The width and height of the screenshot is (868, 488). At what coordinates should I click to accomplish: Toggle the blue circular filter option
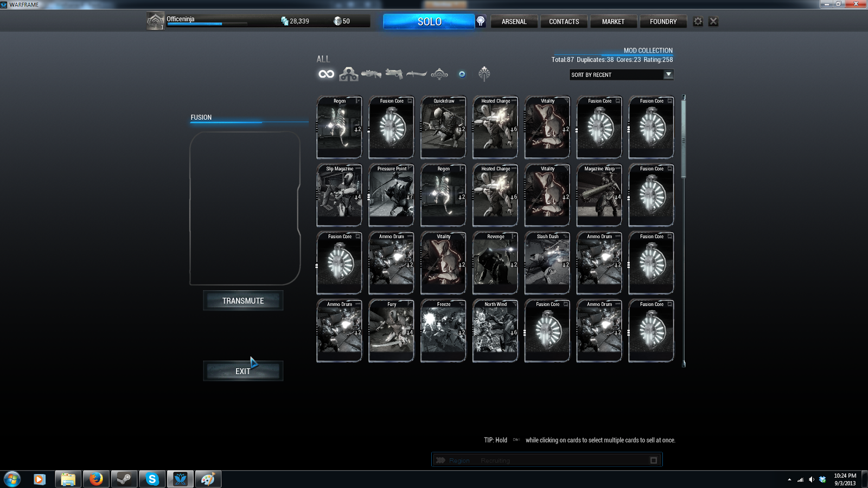pos(462,74)
